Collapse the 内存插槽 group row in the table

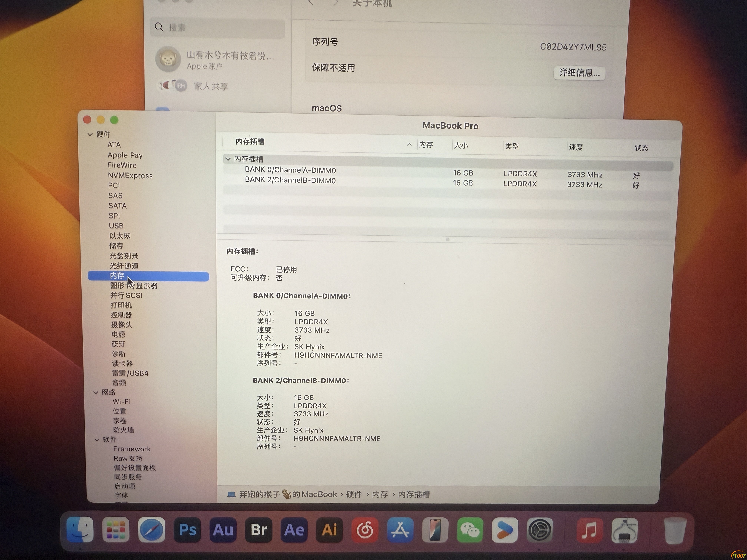click(x=228, y=159)
